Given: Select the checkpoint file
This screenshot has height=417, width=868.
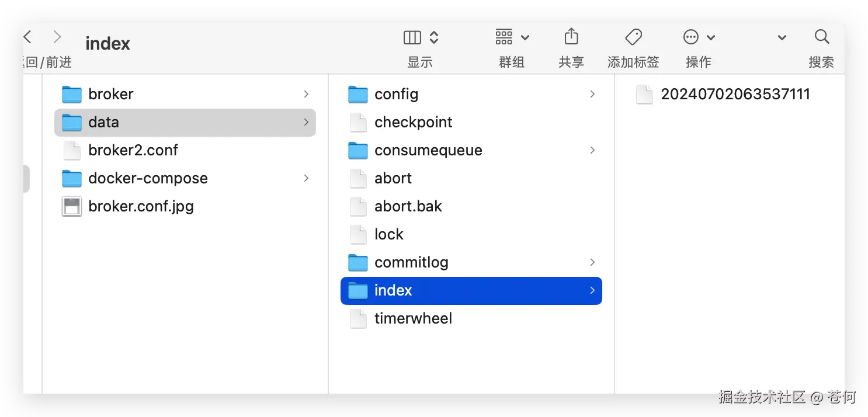Looking at the screenshot, I should (x=413, y=122).
